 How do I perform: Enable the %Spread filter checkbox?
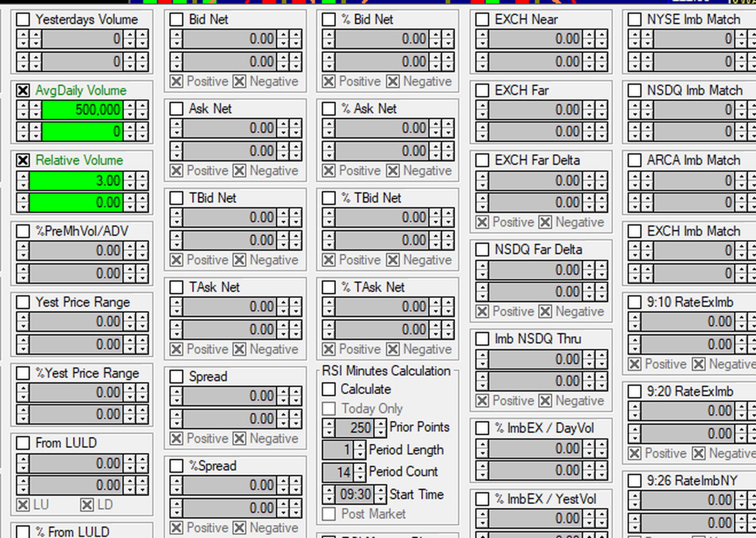[x=176, y=466]
